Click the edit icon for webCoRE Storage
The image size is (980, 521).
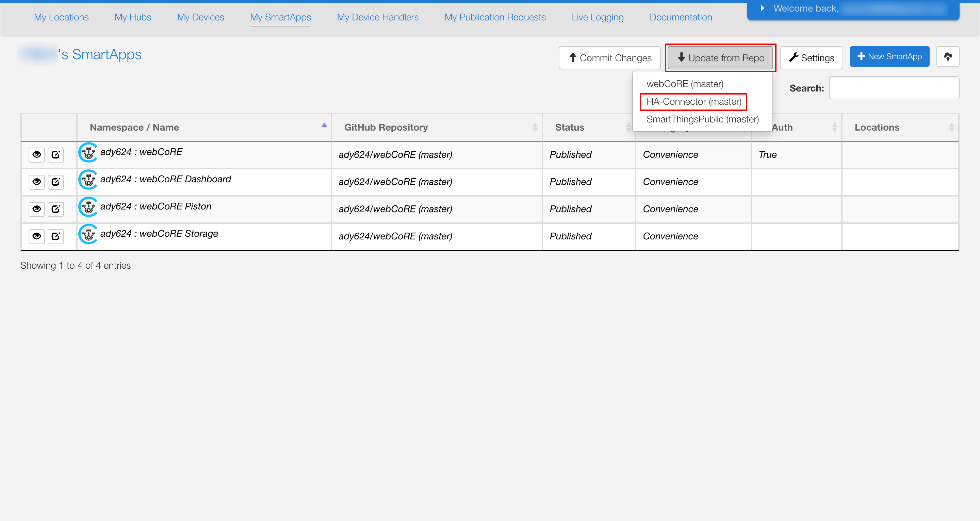(x=55, y=236)
